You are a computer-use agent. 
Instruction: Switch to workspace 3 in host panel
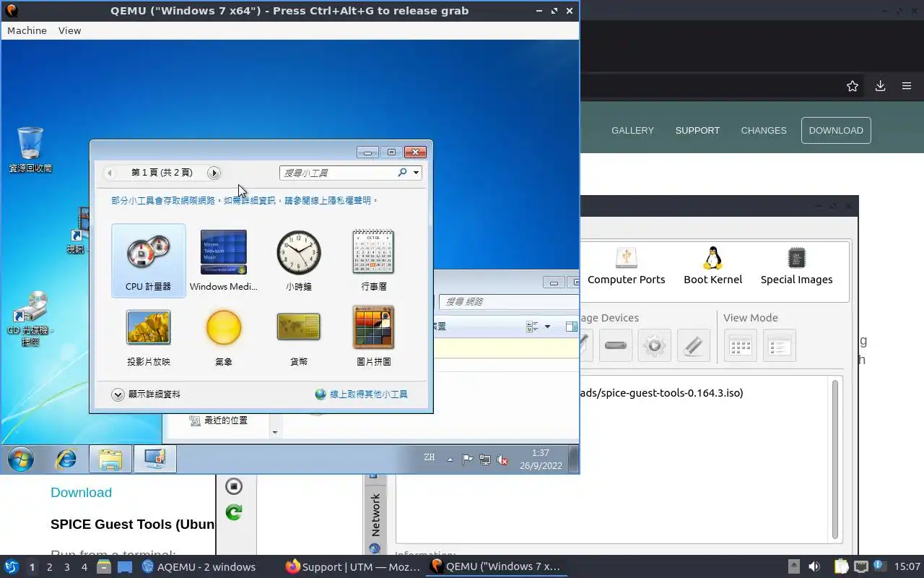(x=66, y=567)
